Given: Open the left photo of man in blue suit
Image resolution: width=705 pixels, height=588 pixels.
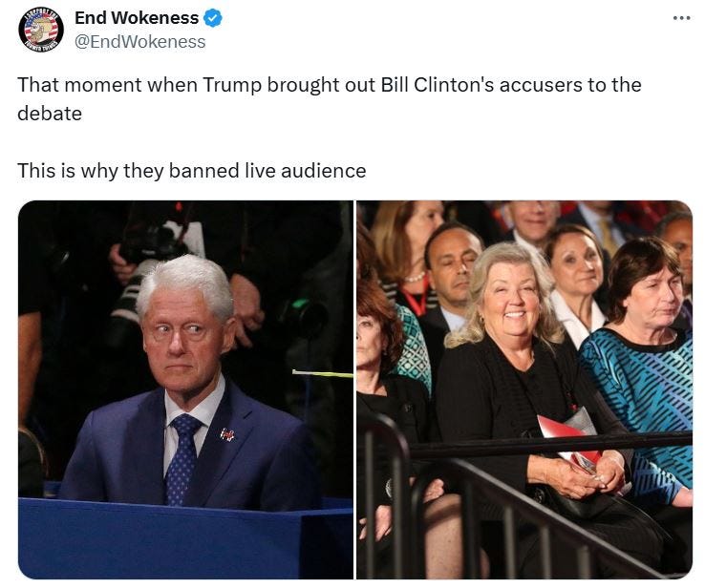Looking at the screenshot, I should (x=185, y=389).
